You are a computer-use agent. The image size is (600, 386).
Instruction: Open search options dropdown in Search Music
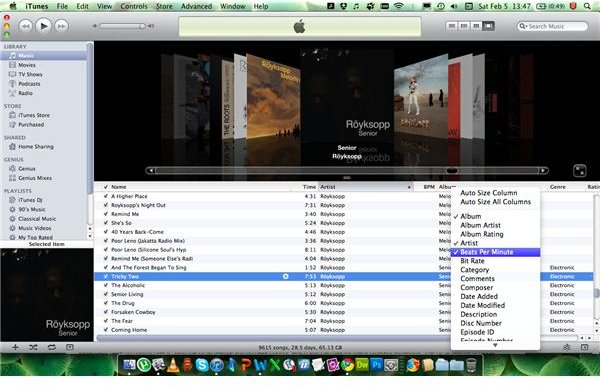pos(523,26)
